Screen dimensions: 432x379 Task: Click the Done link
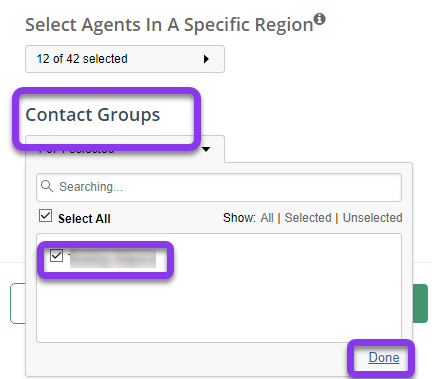coord(384,358)
